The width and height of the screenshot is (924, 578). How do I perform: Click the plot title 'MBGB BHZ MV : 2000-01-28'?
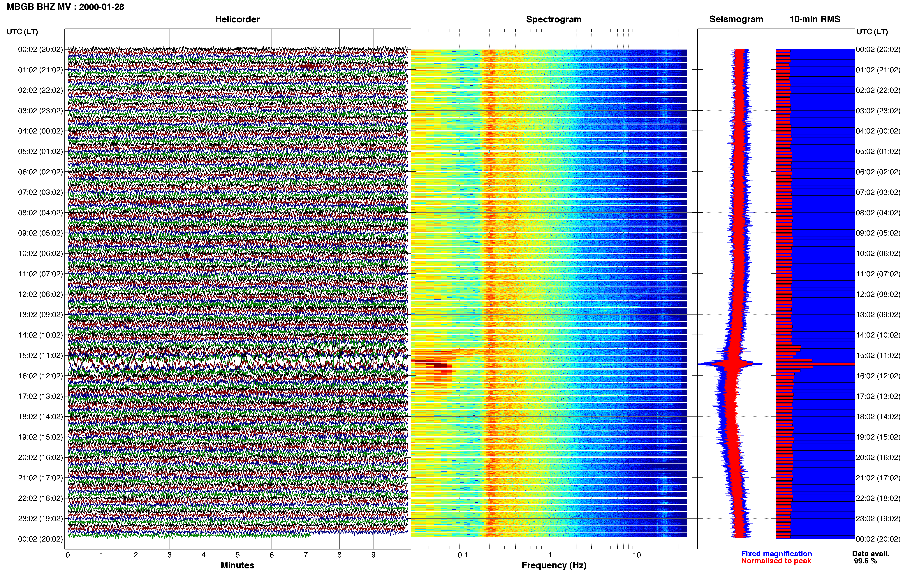click(x=65, y=7)
